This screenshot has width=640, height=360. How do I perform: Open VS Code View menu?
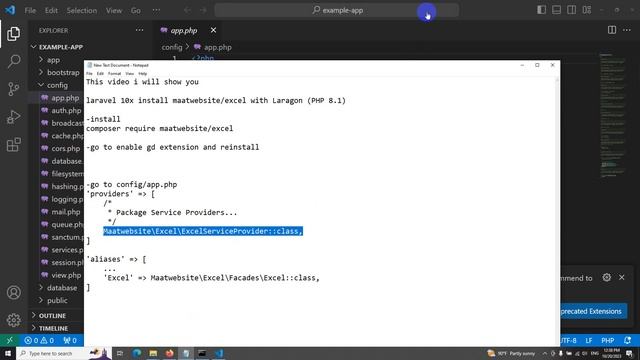coord(114,10)
